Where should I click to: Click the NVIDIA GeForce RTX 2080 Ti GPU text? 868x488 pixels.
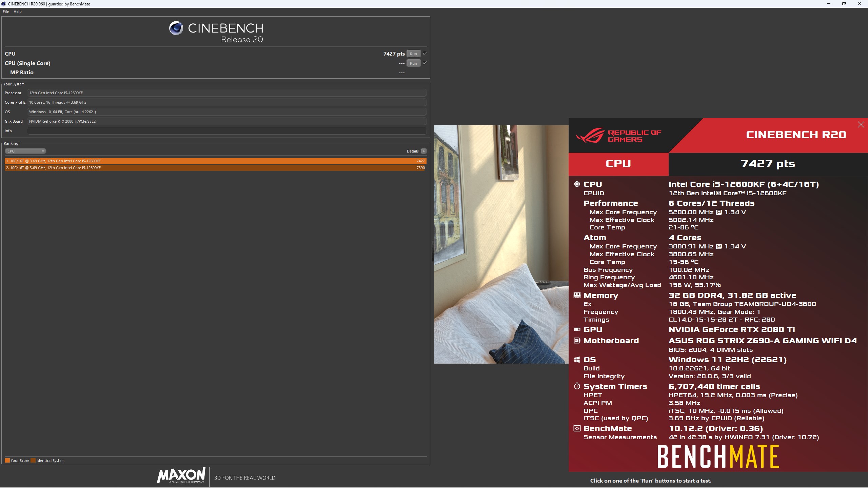pyautogui.click(x=732, y=329)
